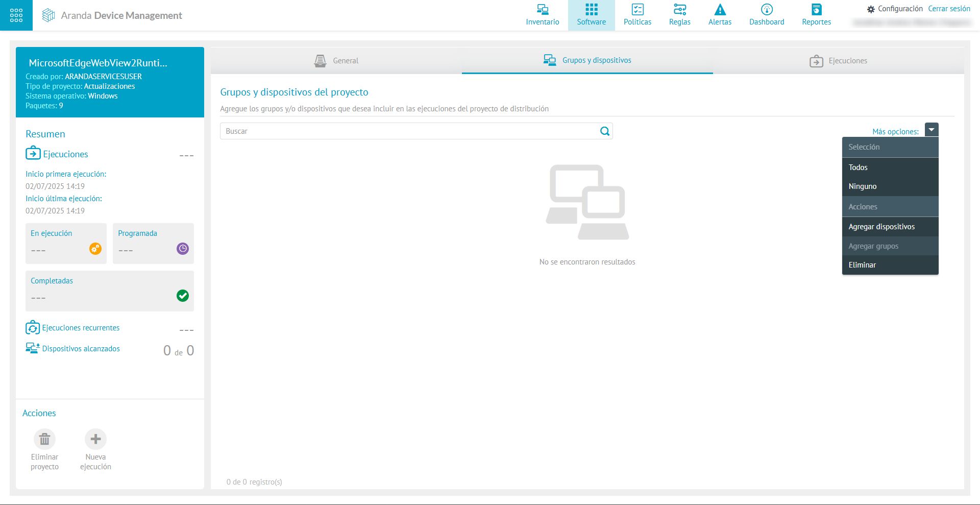
Task: Select Agregar grupos action
Action: pos(890,246)
